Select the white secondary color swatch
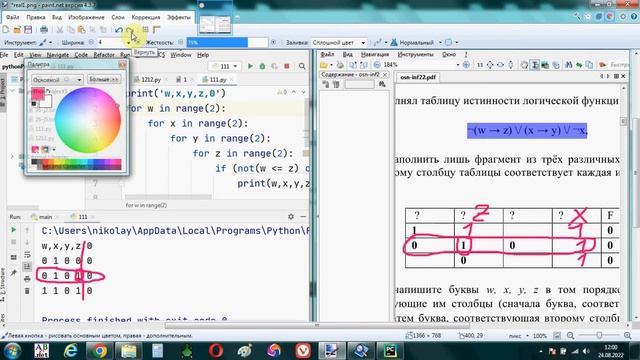Screen dimensions: 640x360 [x=46, y=101]
